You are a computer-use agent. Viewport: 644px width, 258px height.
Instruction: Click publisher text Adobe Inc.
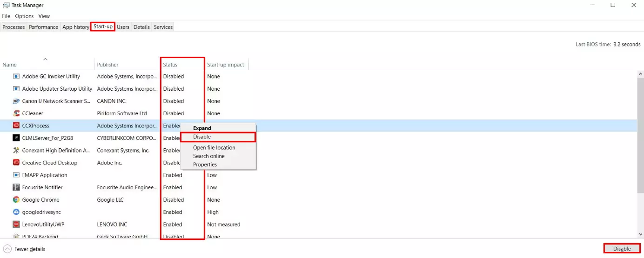click(x=109, y=163)
